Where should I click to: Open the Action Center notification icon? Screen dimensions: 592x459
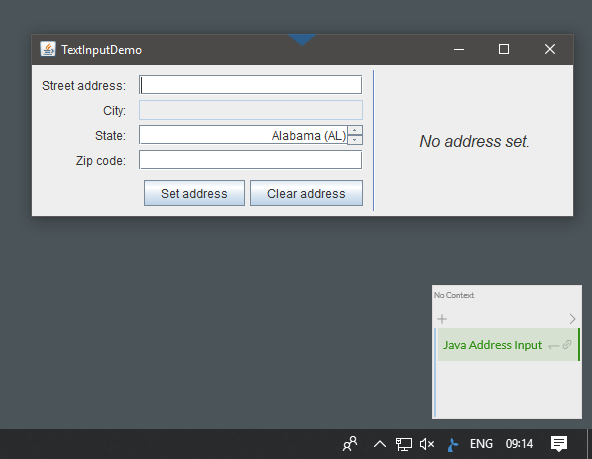pos(559,444)
